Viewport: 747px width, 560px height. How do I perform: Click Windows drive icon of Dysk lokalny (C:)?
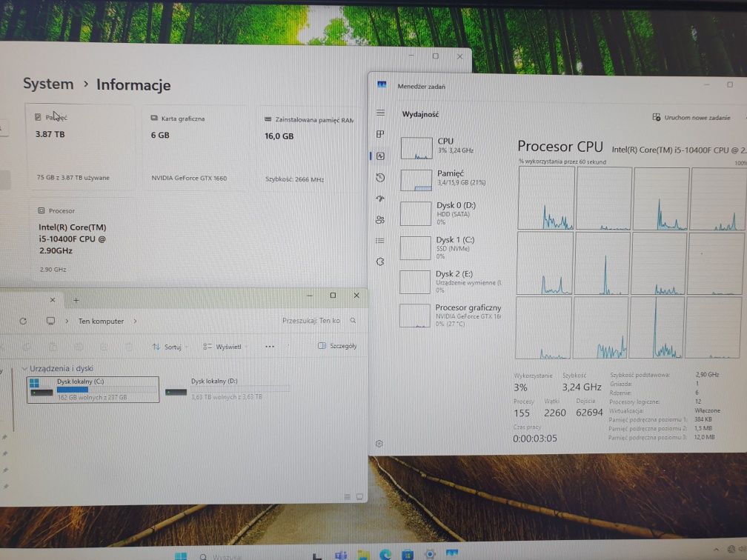click(x=41, y=387)
